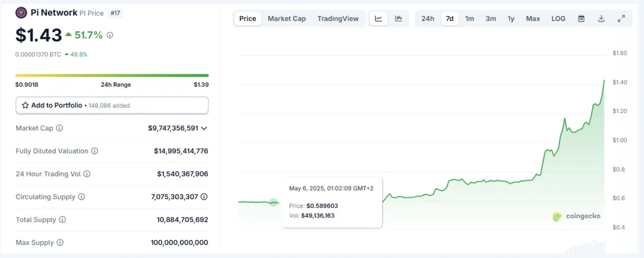The image size is (644, 258).
Task: Show Max time range on chart
Action: point(533,18)
